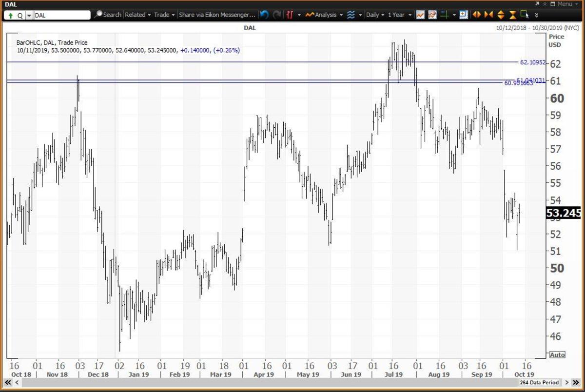Expand the chart horizontally with arrows icon
Screen dimensions: 585x392
point(476,15)
